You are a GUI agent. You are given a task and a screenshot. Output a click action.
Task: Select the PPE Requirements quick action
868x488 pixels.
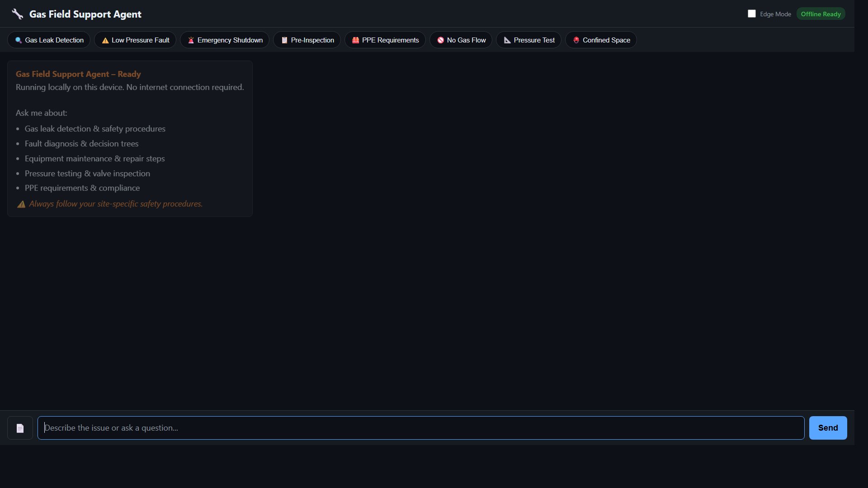click(x=385, y=40)
